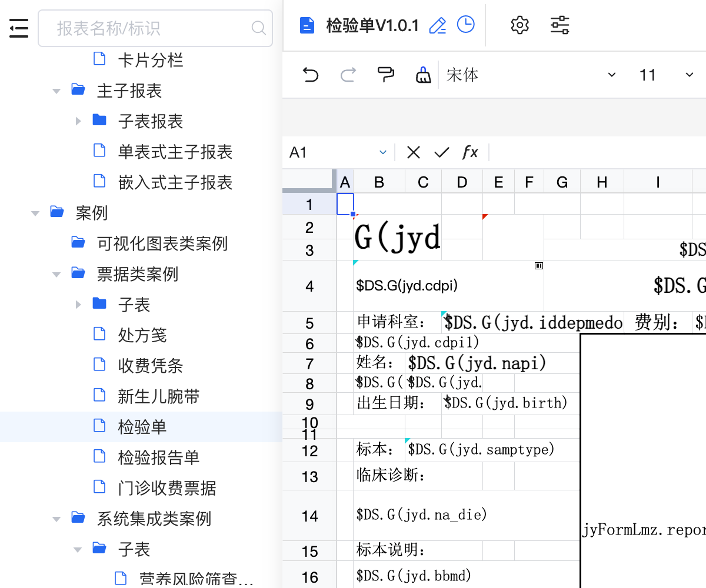Open settings gear icon
Screen dimensions: 706x588
pyautogui.click(x=520, y=25)
